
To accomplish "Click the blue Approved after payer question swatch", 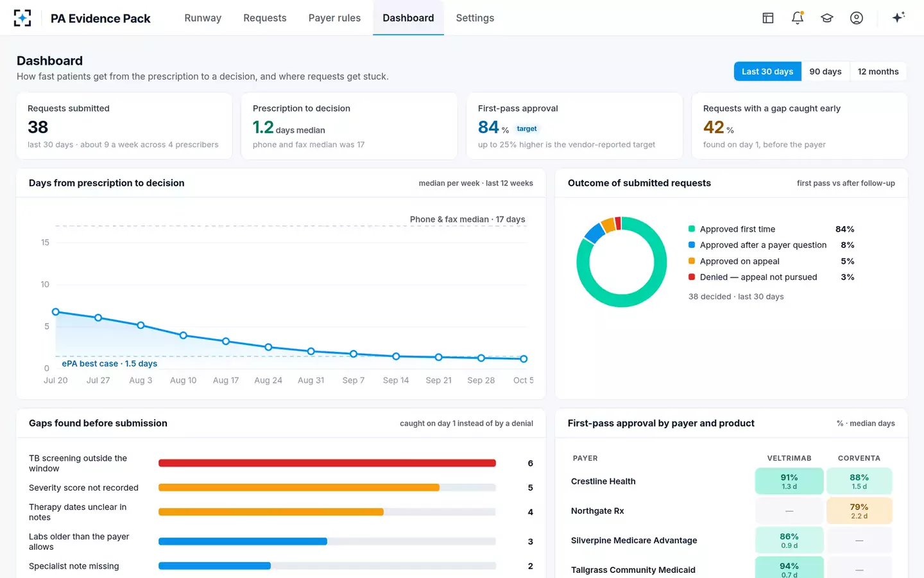I will point(692,245).
